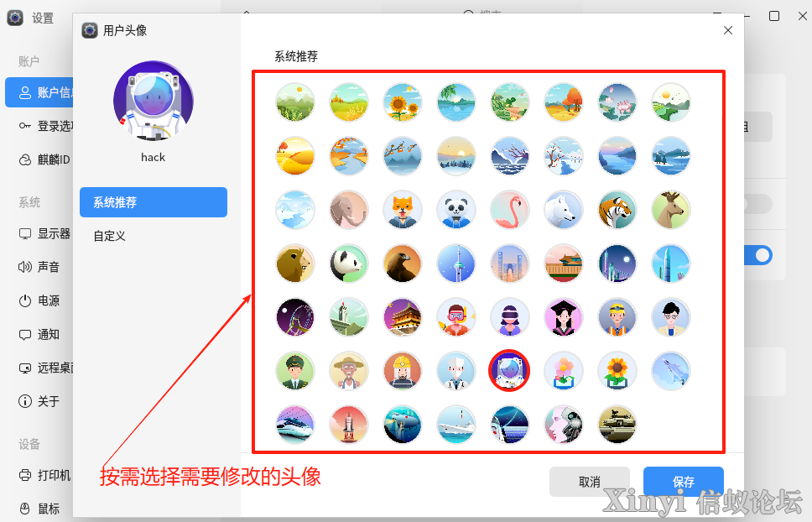Pick the farmer with straw hat avatar

349,371
